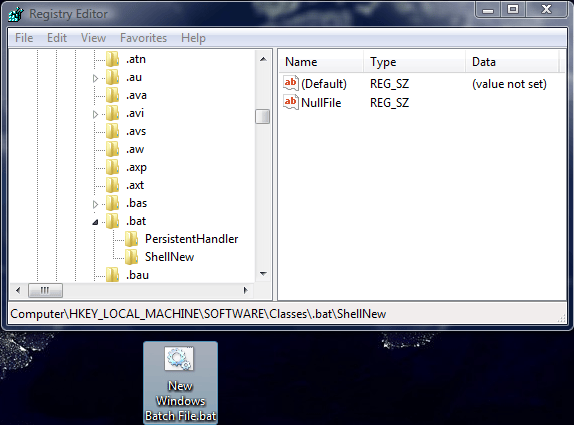574x425 pixels.
Task: Select the .atn key label
Action: point(136,59)
